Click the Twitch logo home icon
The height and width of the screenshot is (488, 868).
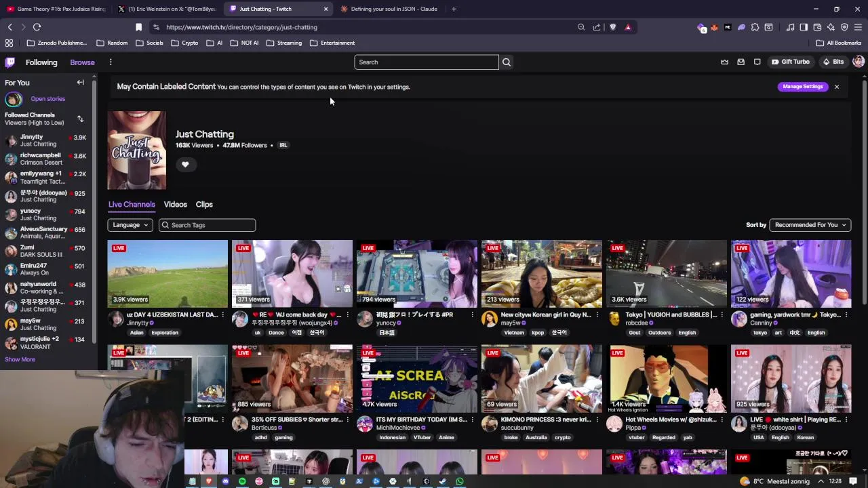pos(10,62)
